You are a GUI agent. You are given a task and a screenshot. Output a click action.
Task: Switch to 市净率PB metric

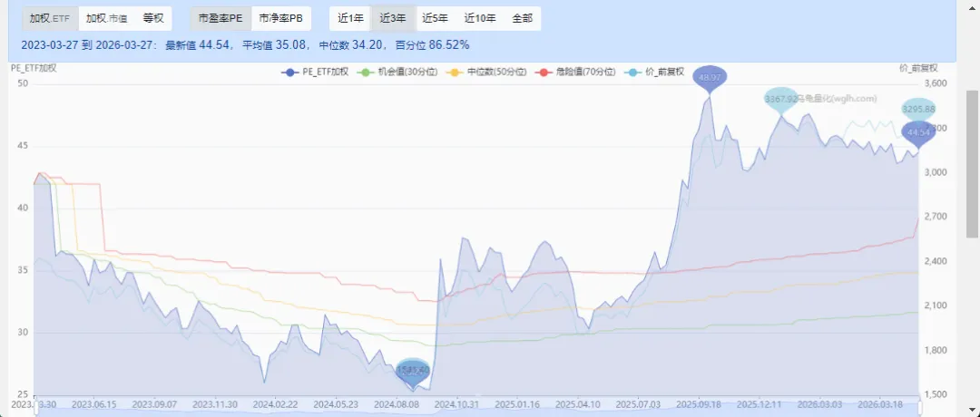(280, 19)
